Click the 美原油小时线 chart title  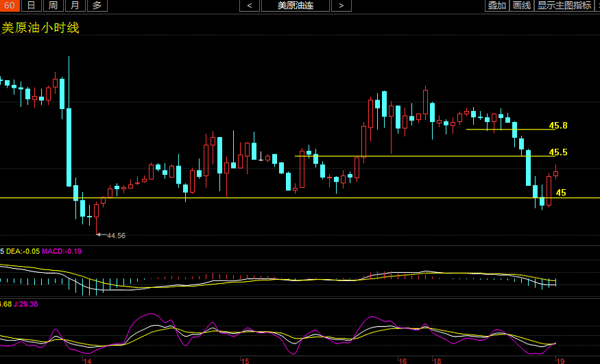click(x=40, y=28)
